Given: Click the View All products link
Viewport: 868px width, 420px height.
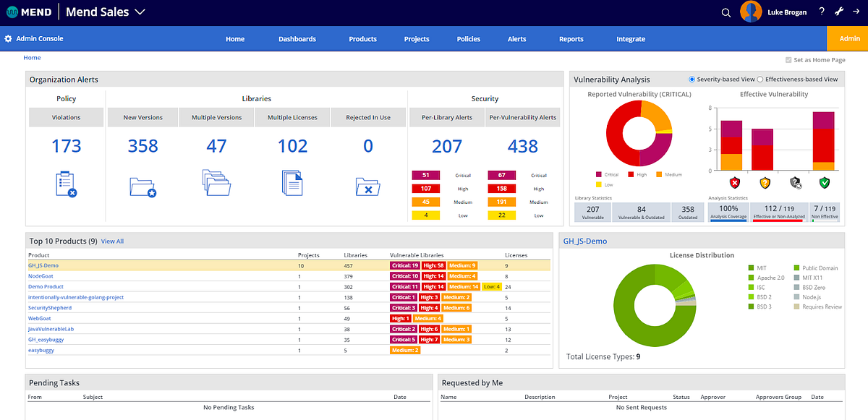Looking at the screenshot, I should pos(112,241).
